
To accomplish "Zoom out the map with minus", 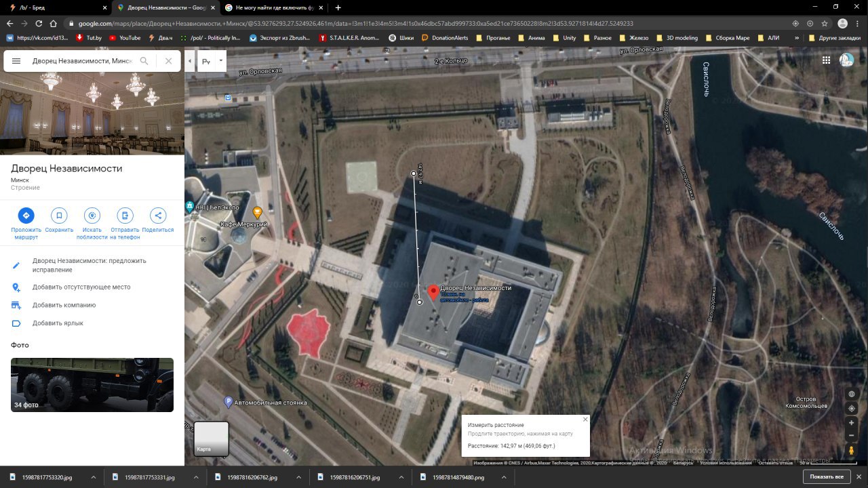I will tap(852, 435).
